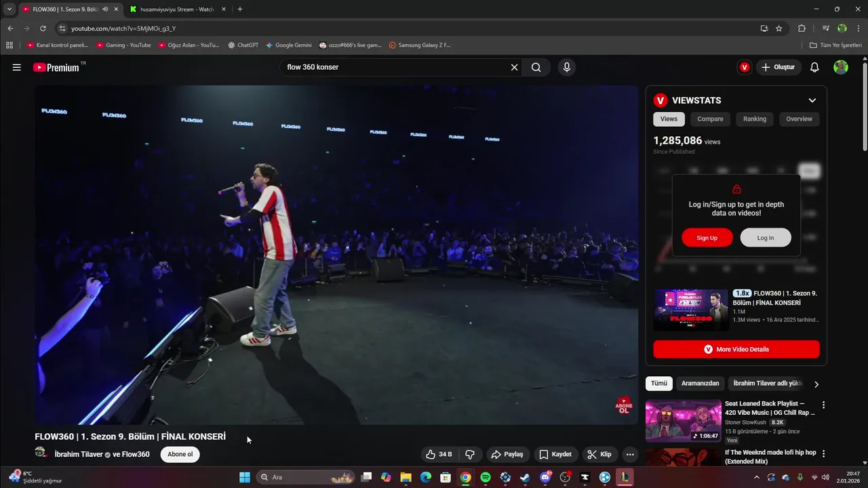Image resolution: width=868 pixels, height=488 pixels.
Task: Open the tab search dropdown in Chrome
Action: click(x=9, y=9)
